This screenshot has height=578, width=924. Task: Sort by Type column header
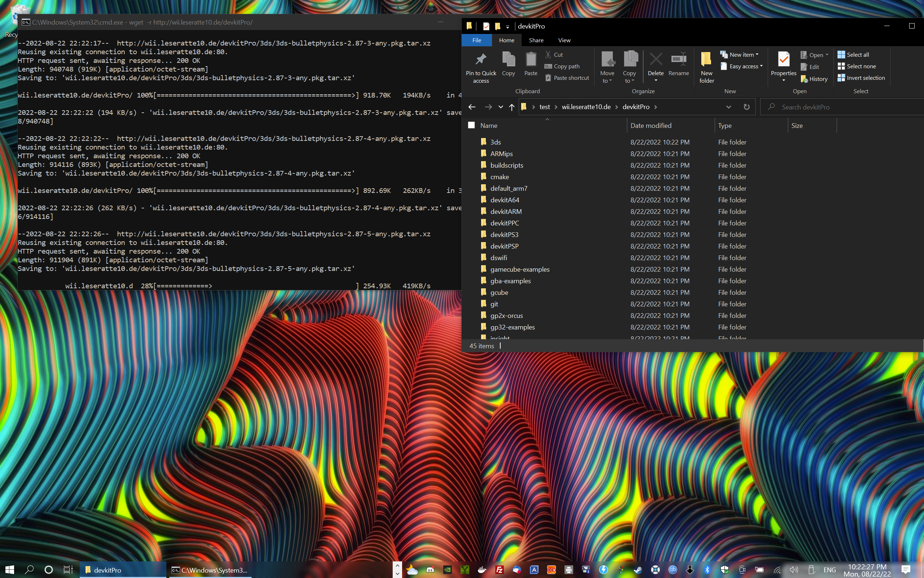[751, 125]
